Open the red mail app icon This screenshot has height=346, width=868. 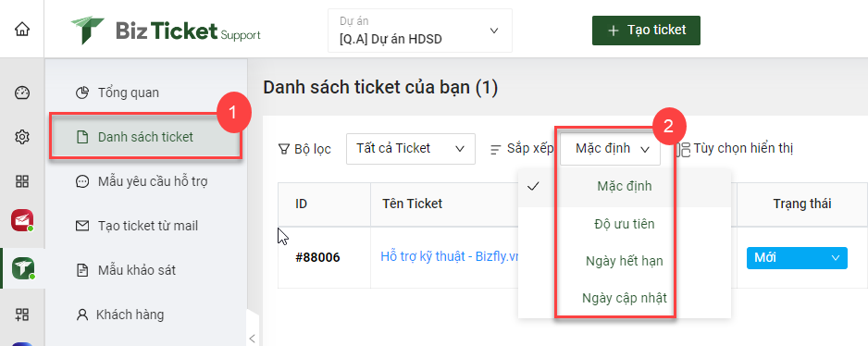(x=22, y=220)
